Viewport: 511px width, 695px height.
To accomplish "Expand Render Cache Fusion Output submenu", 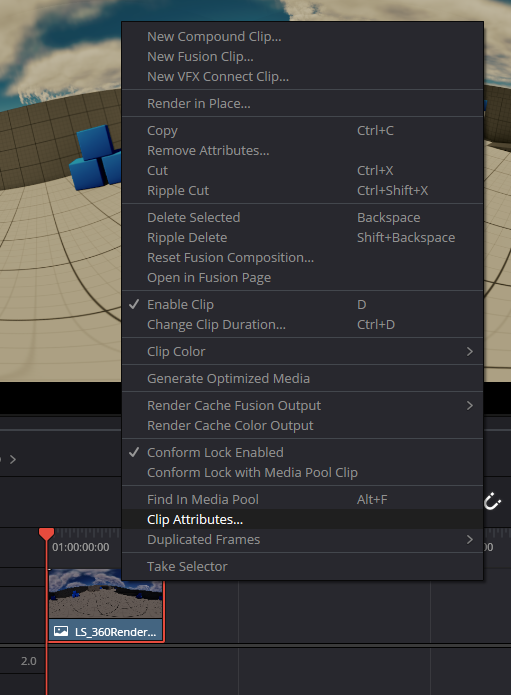I will 302,406.
